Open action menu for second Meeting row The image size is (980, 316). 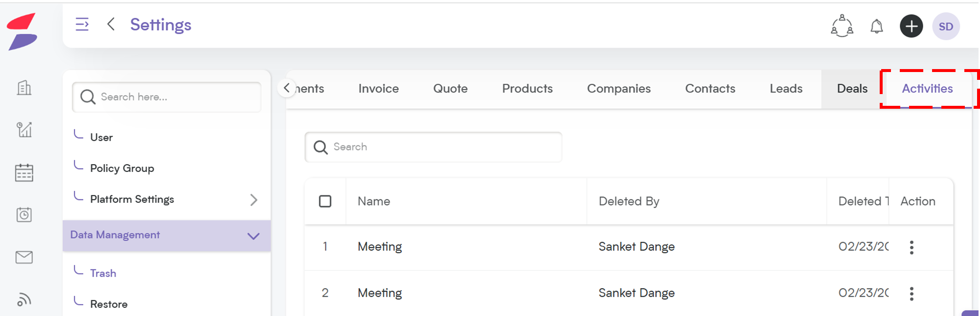pyautogui.click(x=912, y=293)
